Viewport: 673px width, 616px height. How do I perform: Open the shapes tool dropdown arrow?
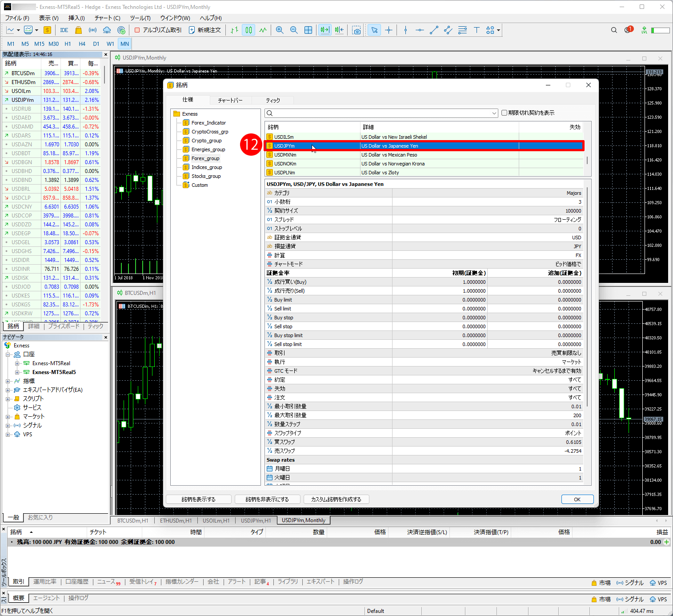(x=499, y=30)
